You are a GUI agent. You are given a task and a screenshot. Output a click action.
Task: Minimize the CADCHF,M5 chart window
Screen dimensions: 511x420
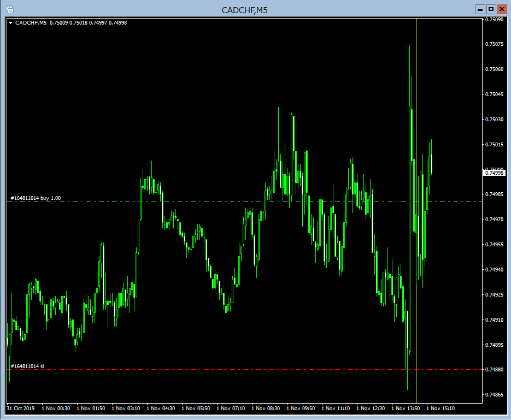[480, 9]
